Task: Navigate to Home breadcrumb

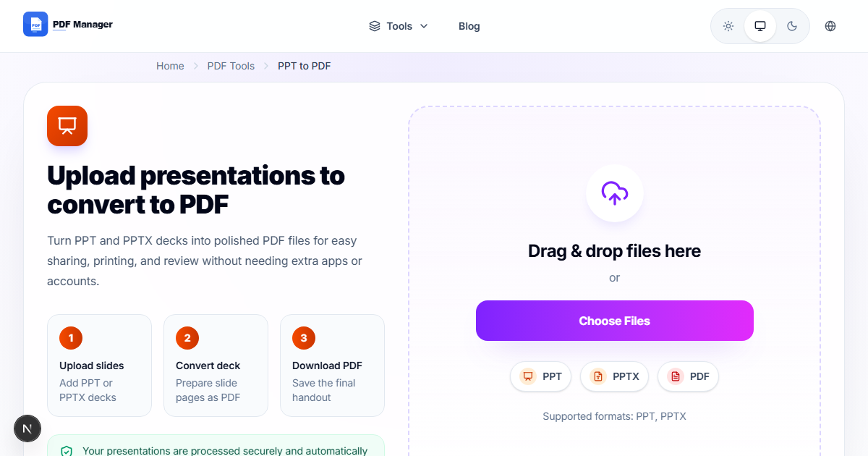Action: pyautogui.click(x=170, y=66)
